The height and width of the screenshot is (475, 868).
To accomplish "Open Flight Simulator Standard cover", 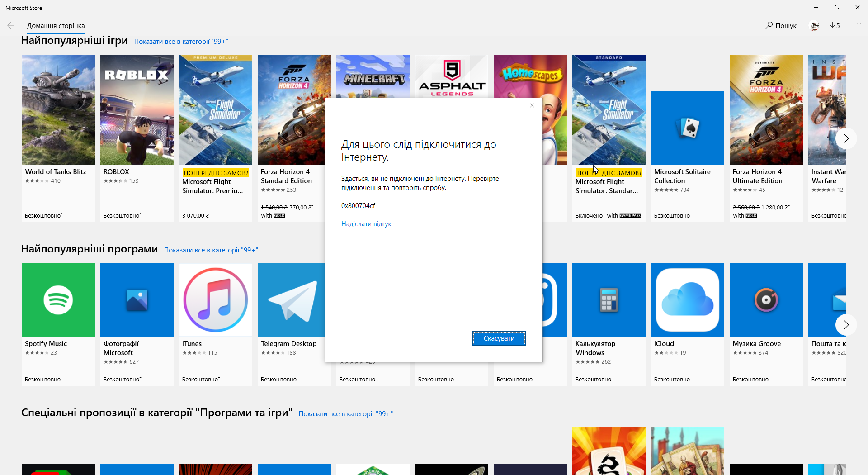I will (609, 109).
